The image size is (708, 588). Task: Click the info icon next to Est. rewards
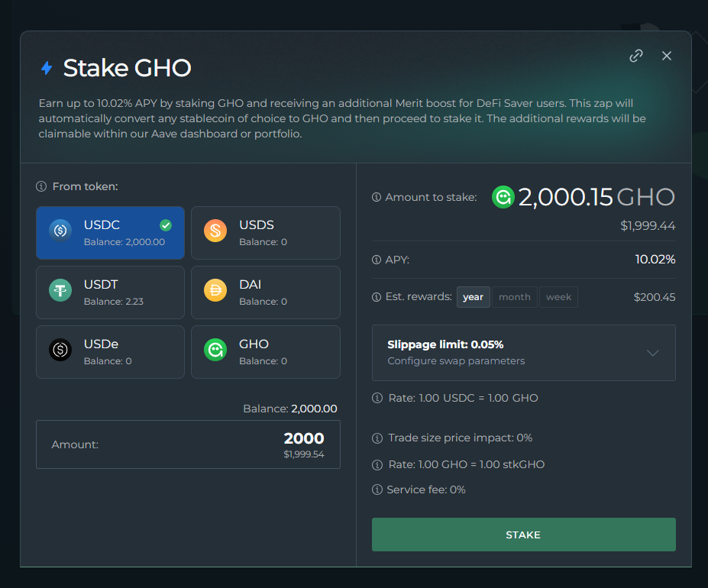click(376, 297)
